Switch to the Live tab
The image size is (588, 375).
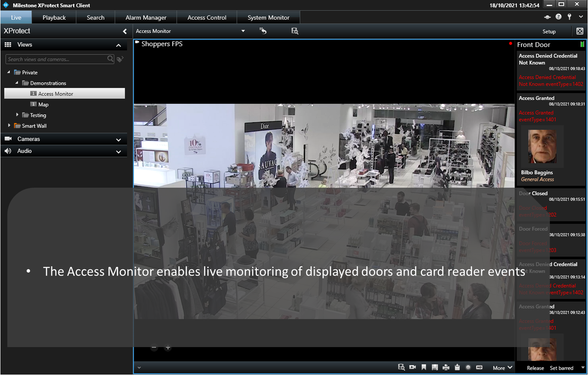point(16,18)
